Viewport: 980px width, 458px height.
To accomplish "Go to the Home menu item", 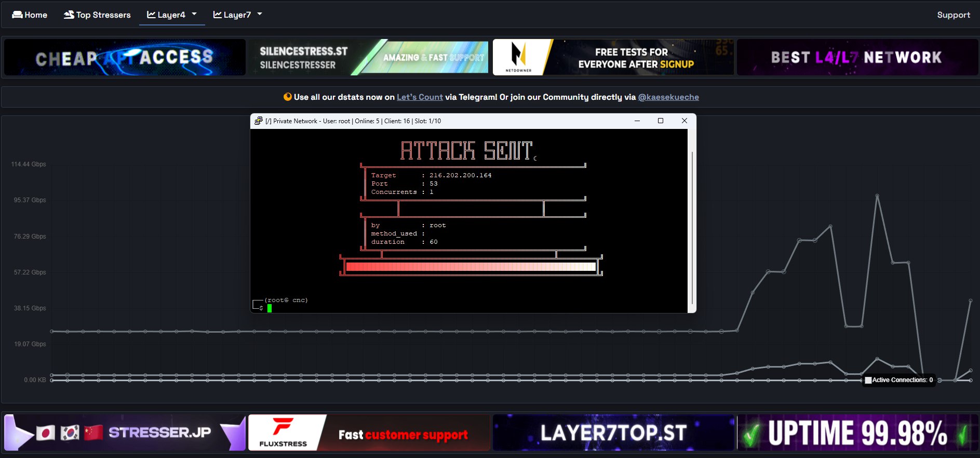I will (x=35, y=15).
